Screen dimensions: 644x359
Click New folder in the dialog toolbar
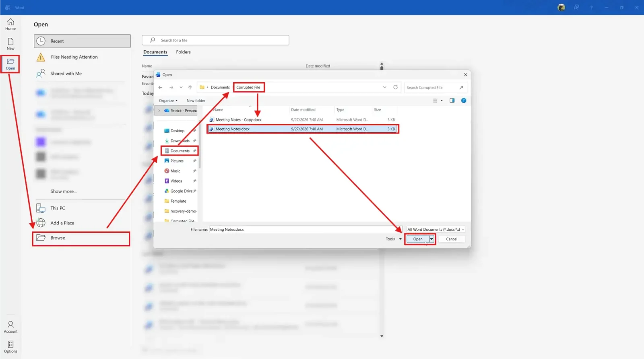click(x=196, y=101)
